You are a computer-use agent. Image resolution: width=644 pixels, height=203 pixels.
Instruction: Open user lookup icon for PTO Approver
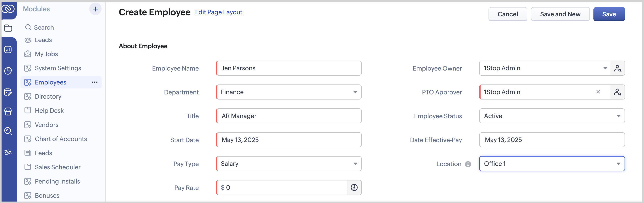617,92
